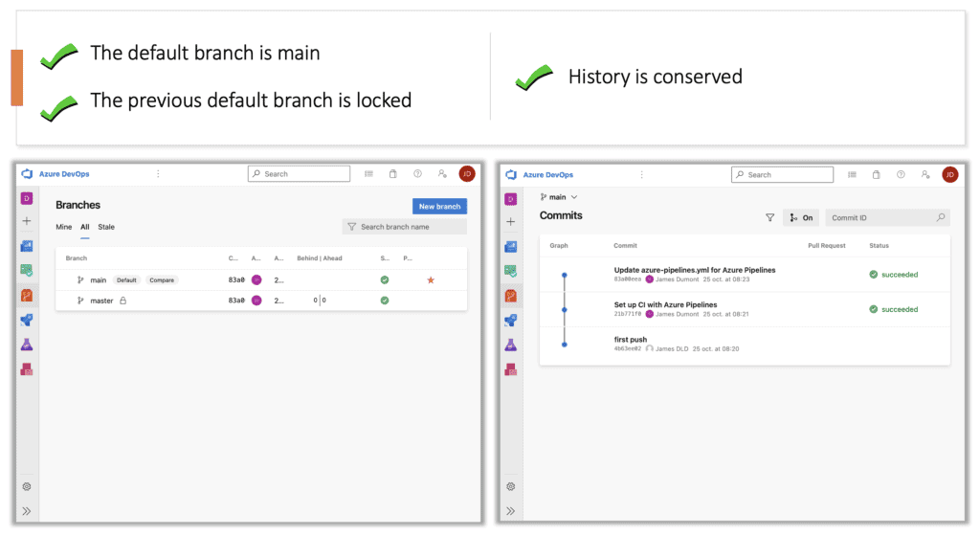
Task: Click the New branch button
Action: [439, 206]
